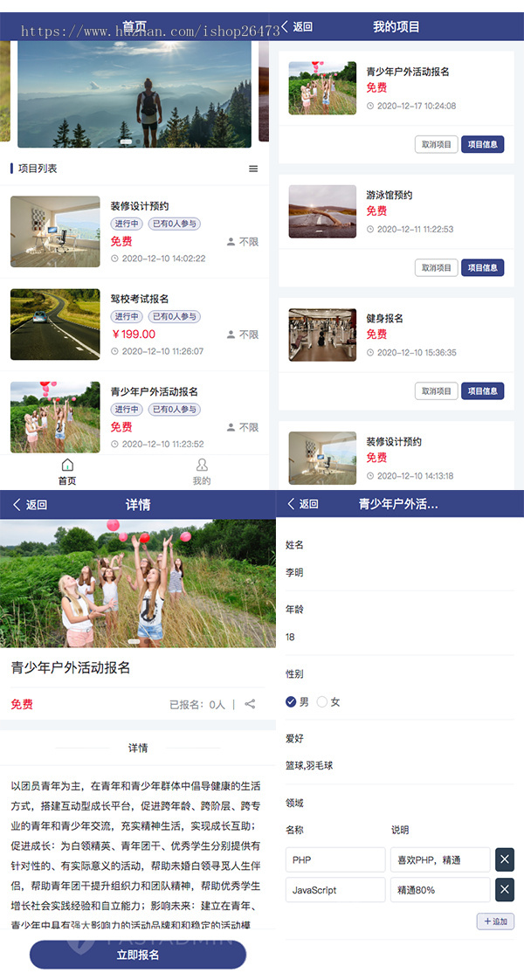Screen dimensions: 524x980
Task: Click the 喜欢PHP，精通 description input
Action: pyautogui.click(x=440, y=860)
